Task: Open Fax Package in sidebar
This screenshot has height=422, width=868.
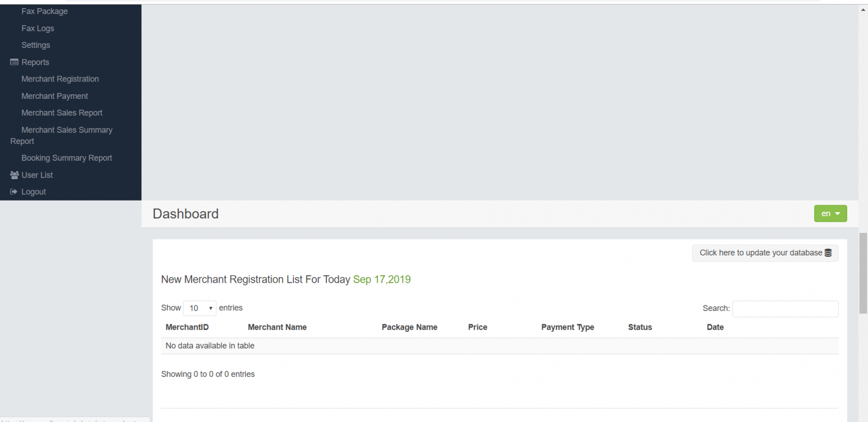Action: pos(45,11)
